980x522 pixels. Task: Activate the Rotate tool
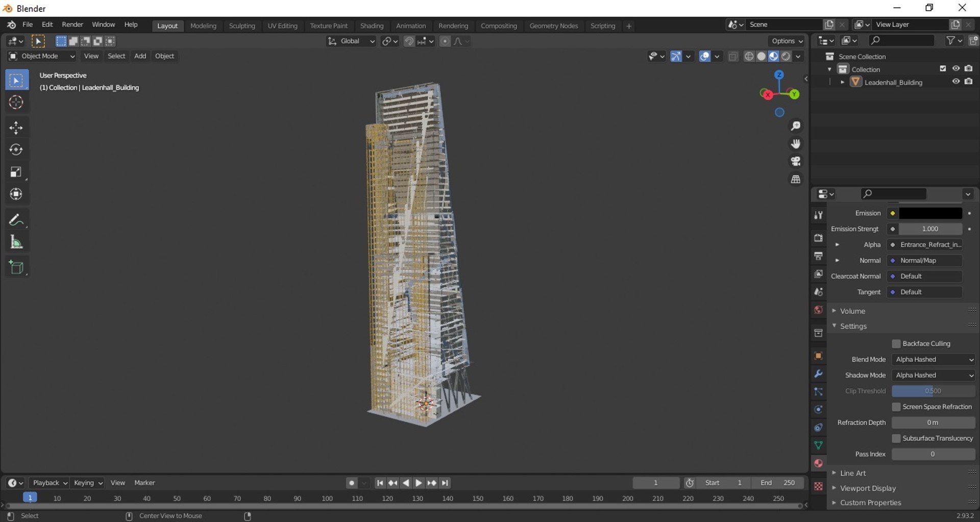pyautogui.click(x=16, y=150)
